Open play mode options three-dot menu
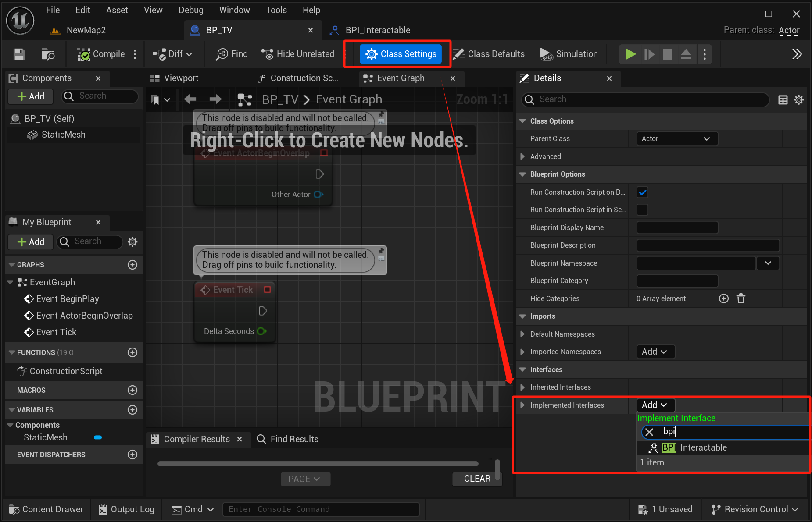Screen dimensions: 812x522 pos(705,54)
